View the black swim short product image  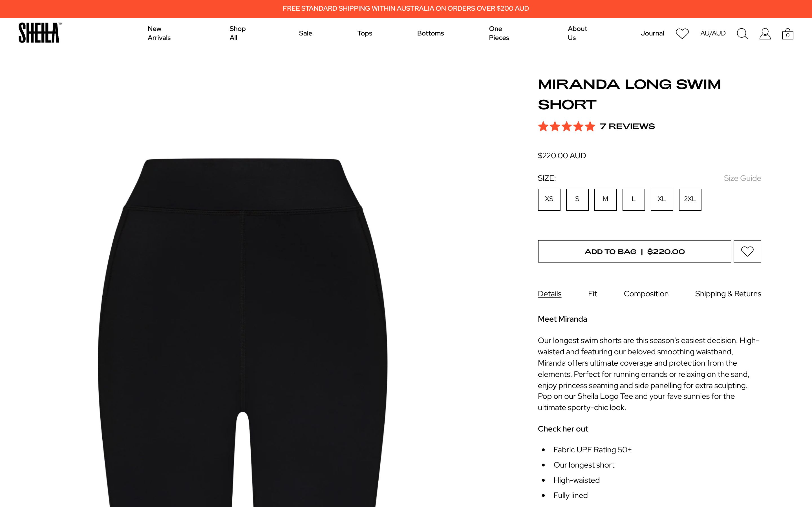point(242,332)
